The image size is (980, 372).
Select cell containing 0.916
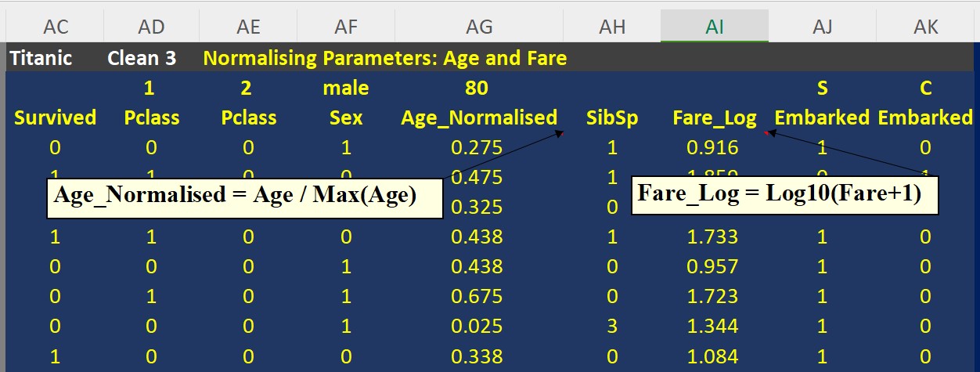pyautogui.click(x=715, y=147)
